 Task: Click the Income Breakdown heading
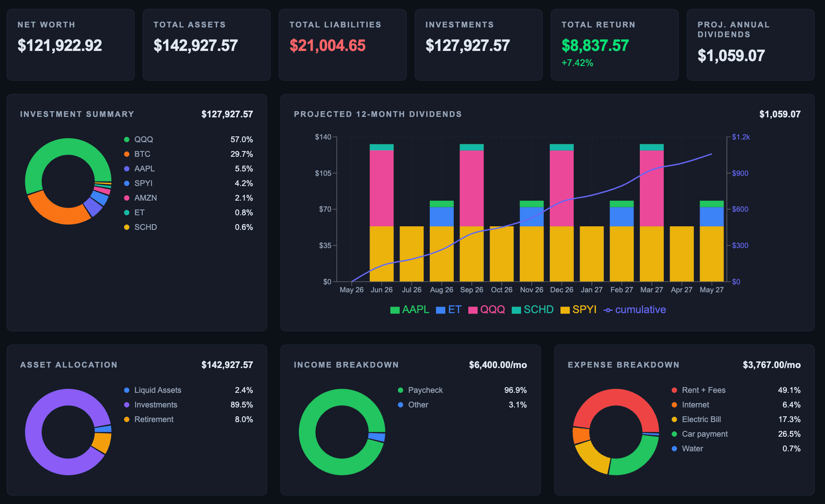pos(346,365)
